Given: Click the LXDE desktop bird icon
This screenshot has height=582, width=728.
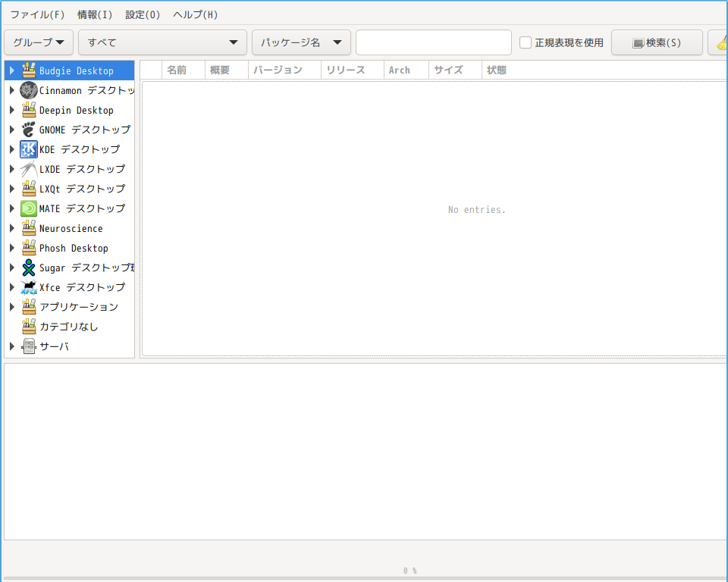Looking at the screenshot, I should [29, 169].
